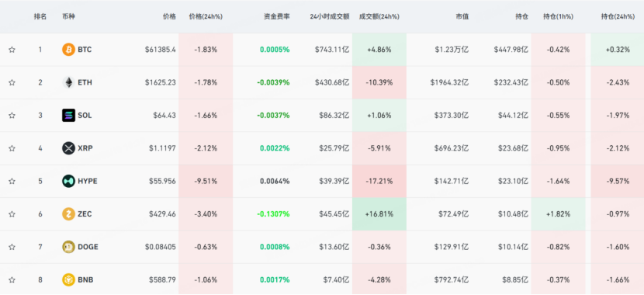Click ETH 24h volume $430.68亿
This screenshot has width=644, height=295.
pos(332,82)
